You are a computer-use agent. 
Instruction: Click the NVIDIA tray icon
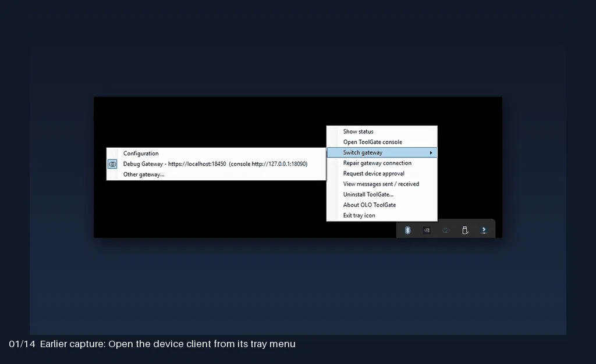(x=427, y=230)
